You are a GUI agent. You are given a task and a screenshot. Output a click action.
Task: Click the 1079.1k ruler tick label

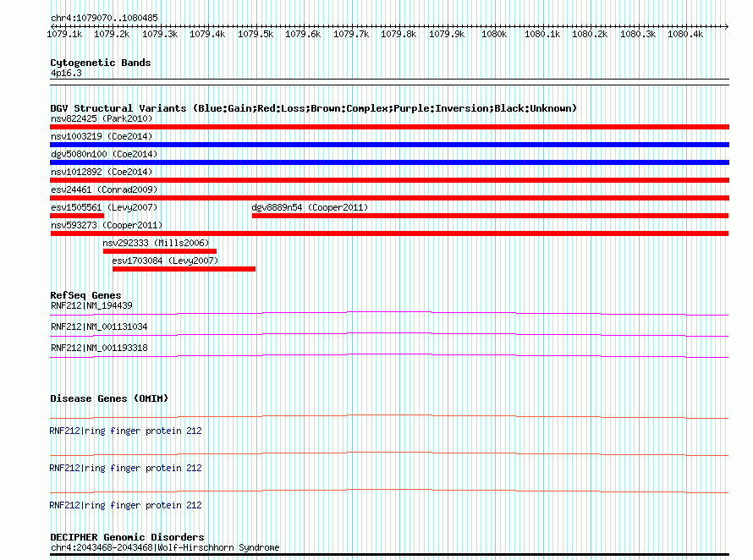[64, 34]
